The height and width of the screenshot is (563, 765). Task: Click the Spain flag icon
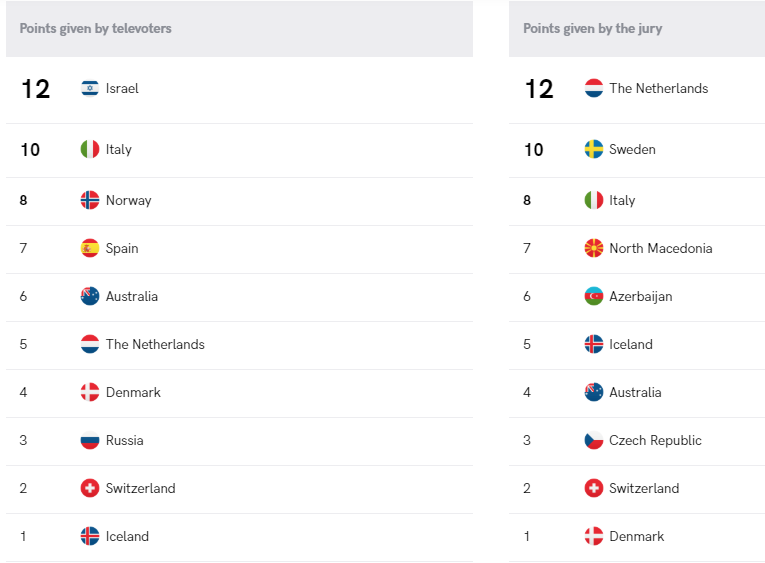[90, 248]
